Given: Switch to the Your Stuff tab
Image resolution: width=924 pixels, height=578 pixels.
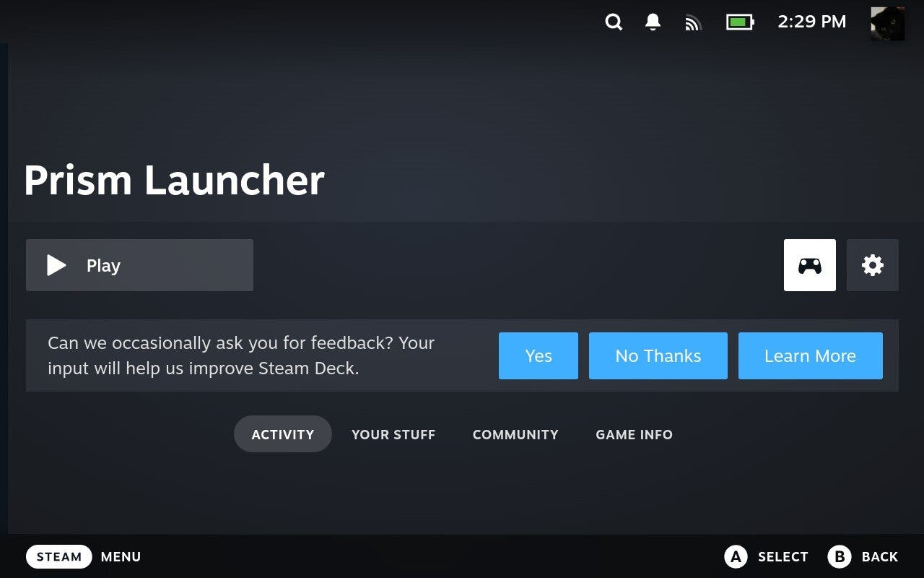Looking at the screenshot, I should 393,434.
